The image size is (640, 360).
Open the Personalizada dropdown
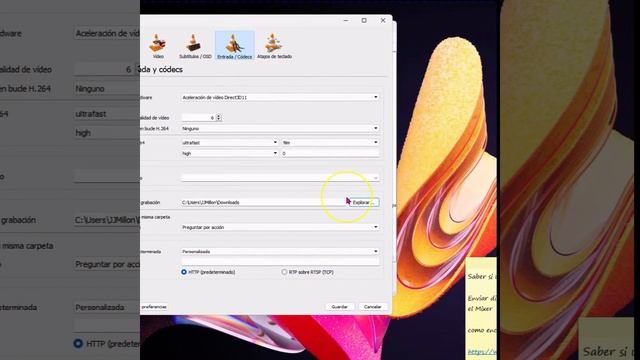280,251
